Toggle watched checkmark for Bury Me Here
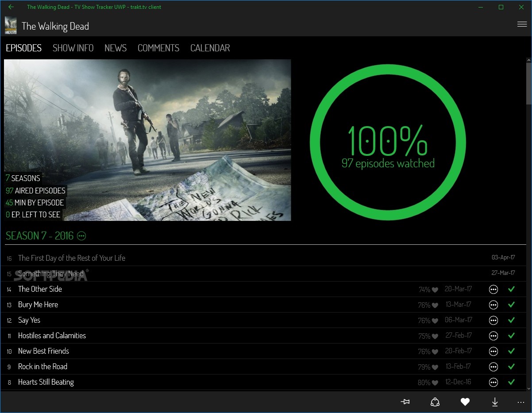The image size is (532, 413). click(x=511, y=305)
